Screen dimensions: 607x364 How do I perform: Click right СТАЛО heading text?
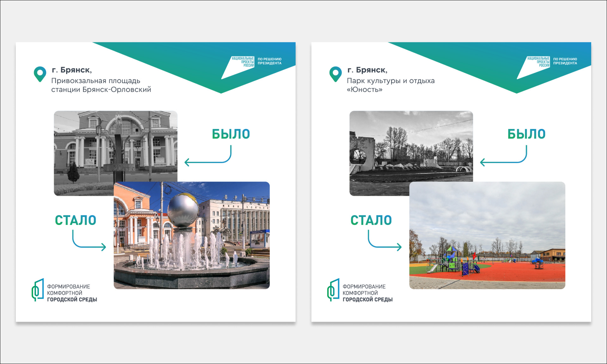(371, 220)
